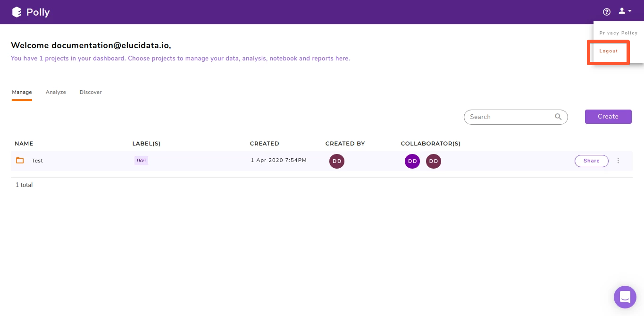
Task: Click the folder icon beside Test project
Action: point(19,160)
